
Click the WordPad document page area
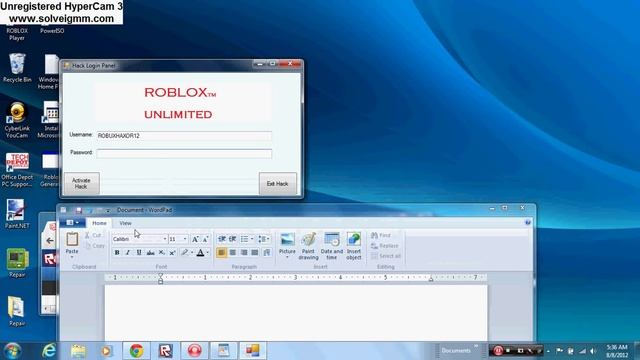pos(296,312)
